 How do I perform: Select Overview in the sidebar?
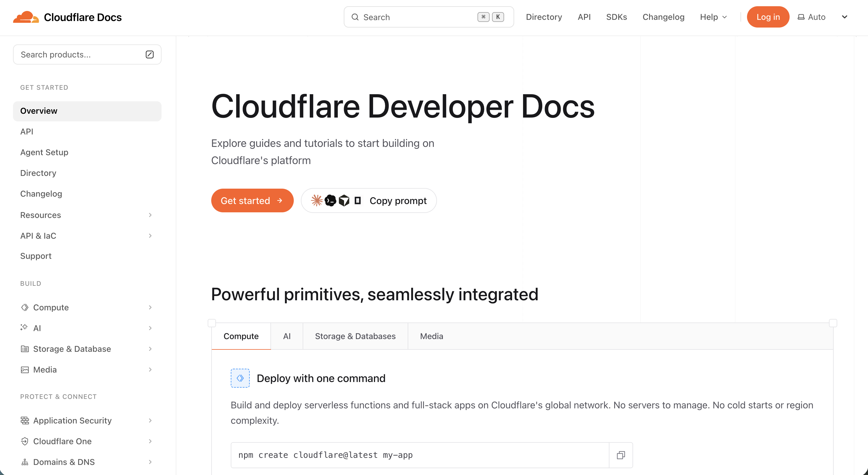point(87,111)
